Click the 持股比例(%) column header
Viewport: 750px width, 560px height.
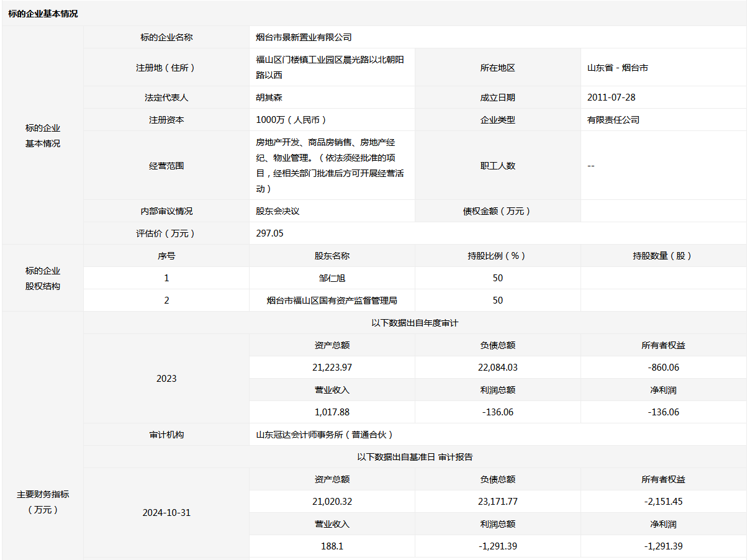pyautogui.click(x=497, y=256)
